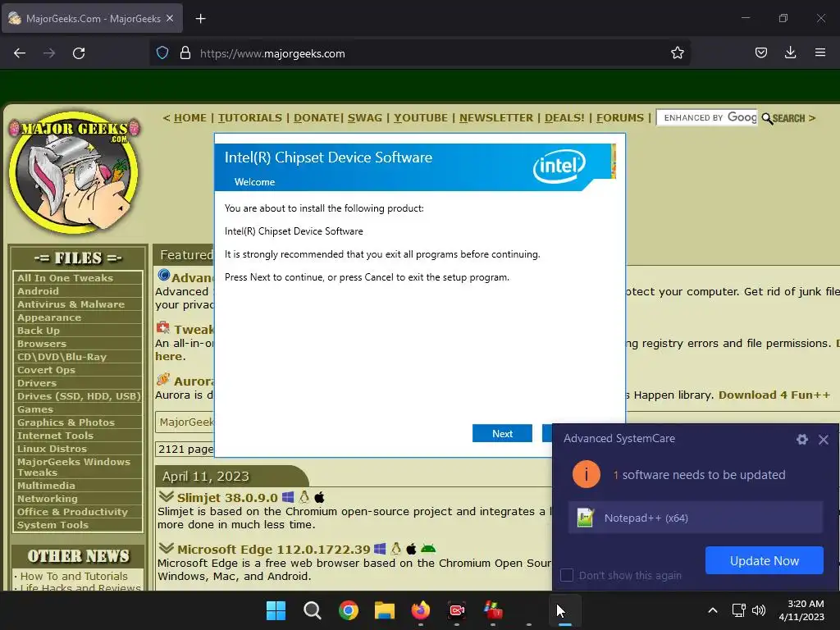Image resolution: width=840 pixels, height=630 pixels.
Task: Tick Don't show this again checkbox
Action: (566, 575)
